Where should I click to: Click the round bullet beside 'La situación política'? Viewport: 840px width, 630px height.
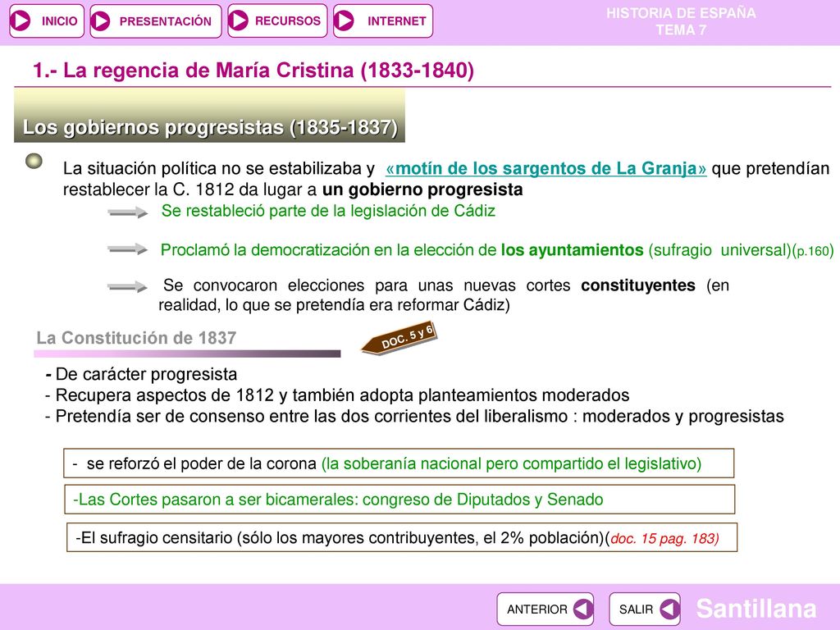[34, 162]
